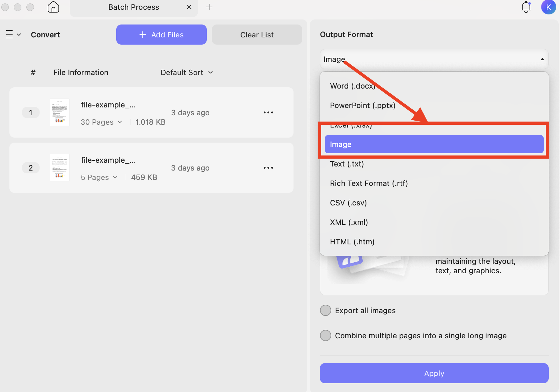Select Word (.docx) as output format
The height and width of the screenshot is (392, 560).
352,86
